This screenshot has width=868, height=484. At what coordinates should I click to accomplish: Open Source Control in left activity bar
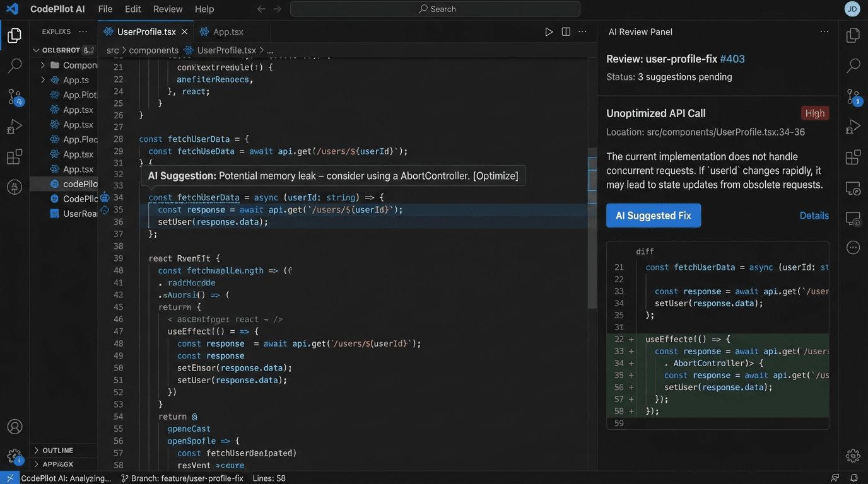tap(15, 96)
